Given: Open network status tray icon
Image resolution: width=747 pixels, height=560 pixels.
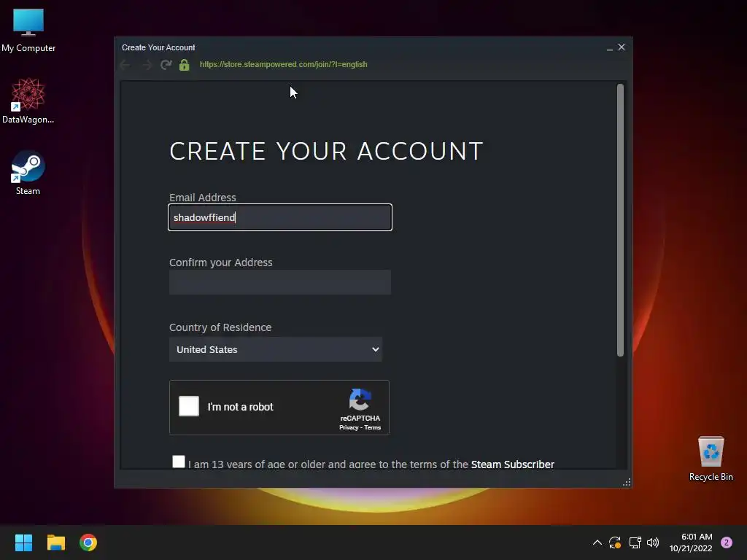Looking at the screenshot, I should tap(635, 542).
